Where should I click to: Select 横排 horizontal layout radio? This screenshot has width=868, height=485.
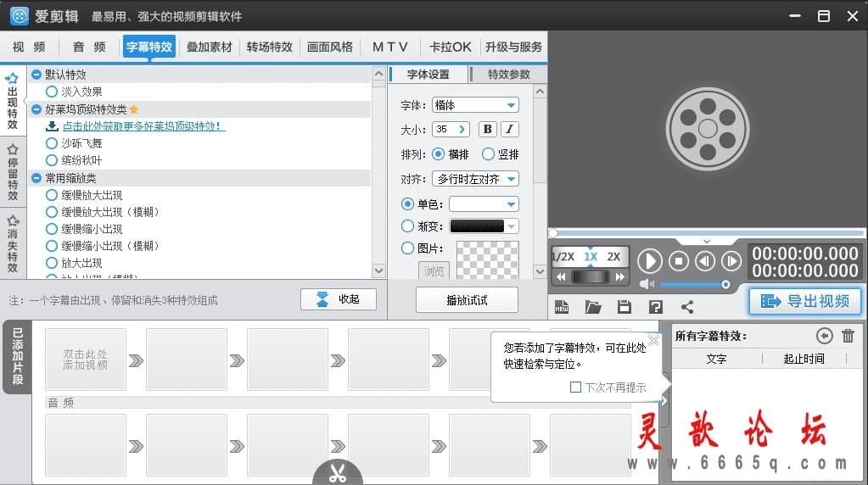[438, 153]
